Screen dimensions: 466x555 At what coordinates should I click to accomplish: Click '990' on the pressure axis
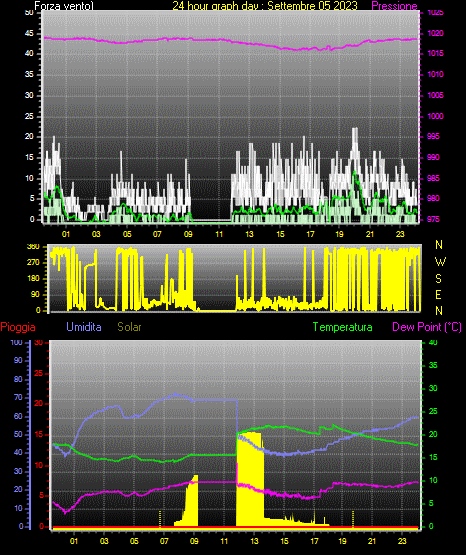(x=433, y=157)
